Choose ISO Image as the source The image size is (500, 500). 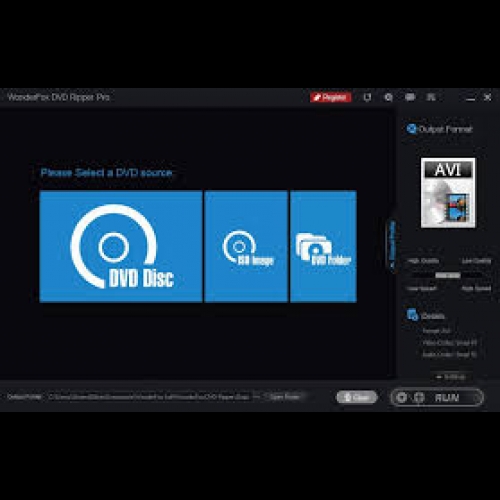(x=246, y=247)
